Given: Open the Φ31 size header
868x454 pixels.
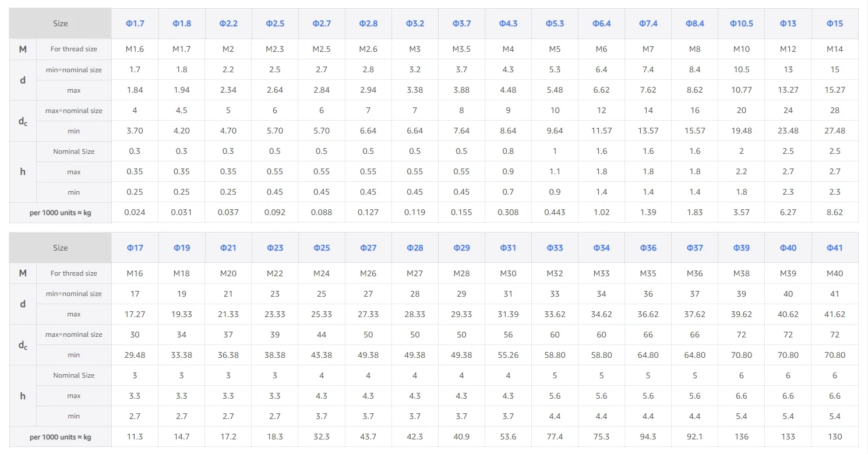Looking at the screenshot, I should [x=508, y=248].
